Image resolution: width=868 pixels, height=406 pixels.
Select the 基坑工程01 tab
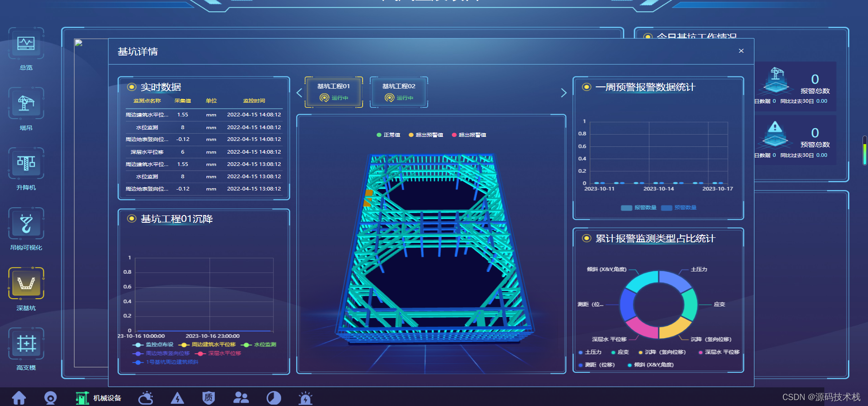[334, 92]
